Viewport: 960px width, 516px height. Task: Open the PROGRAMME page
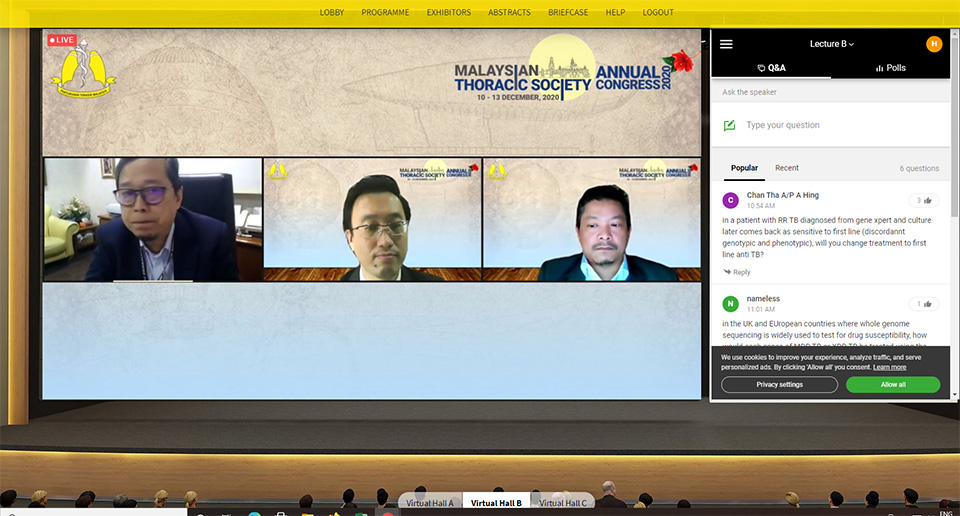pos(385,12)
